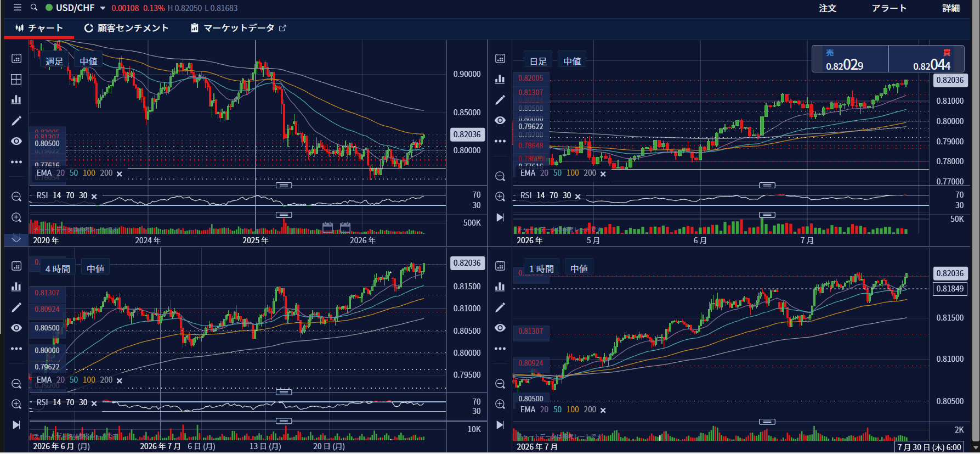The width and height of the screenshot is (980, 454).
Task: Toggle eye visibility on weekly chart
Action: click(16, 141)
